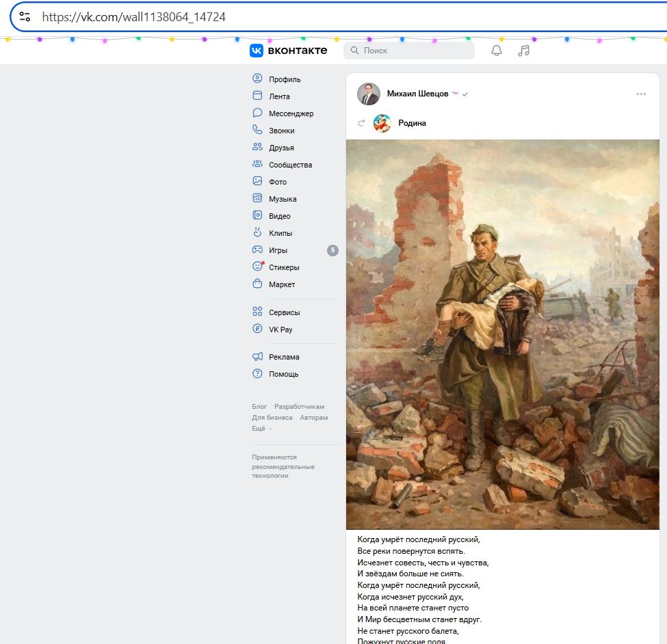
Task: Click the Видео play icon
Action: (257, 215)
